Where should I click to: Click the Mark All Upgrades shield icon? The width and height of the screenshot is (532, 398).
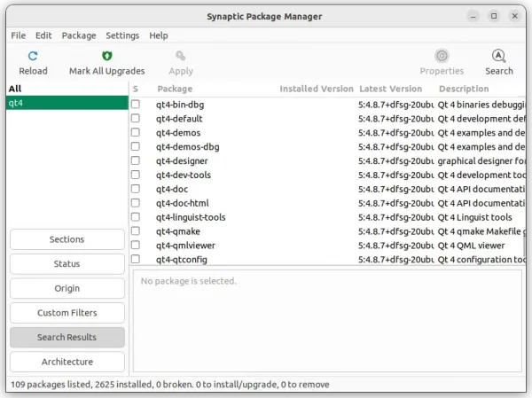(x=107, y=56)
